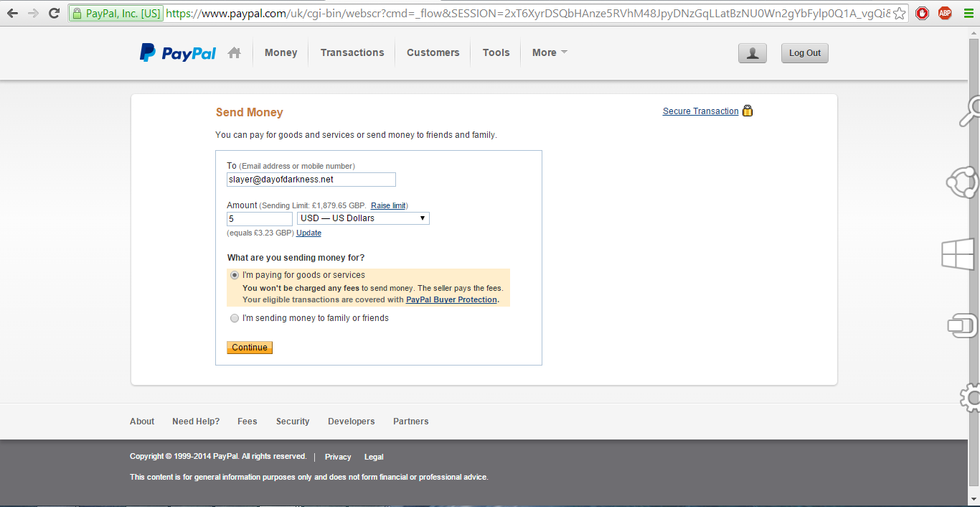Viewport: 980px width, 507px height.
Task: Click the scrollbar down arrow
Action: click(974, 499)
